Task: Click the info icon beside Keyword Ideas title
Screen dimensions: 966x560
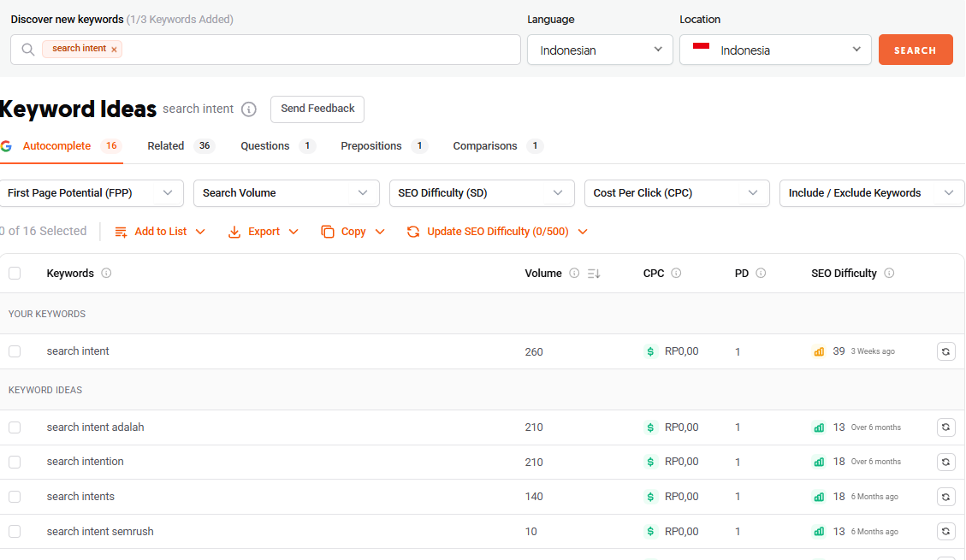Action: click(249, 109)
